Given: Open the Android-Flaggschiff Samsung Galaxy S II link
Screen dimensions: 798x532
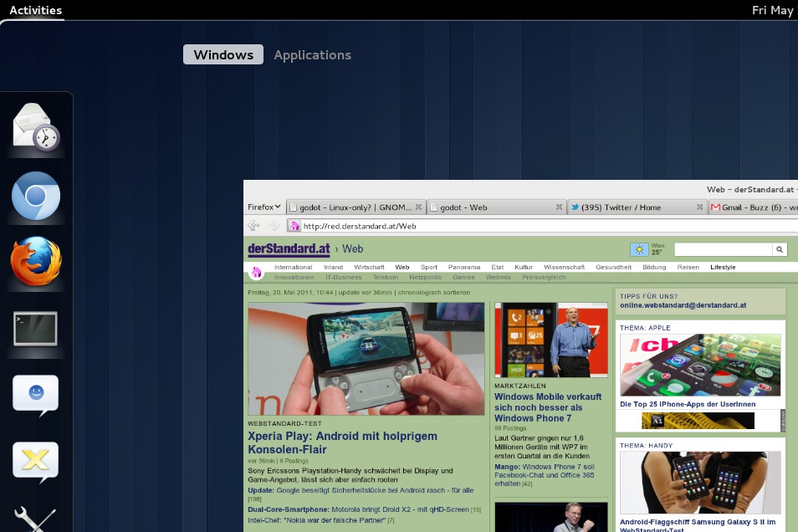Looking at the screenshot, I should coord(698,525).
